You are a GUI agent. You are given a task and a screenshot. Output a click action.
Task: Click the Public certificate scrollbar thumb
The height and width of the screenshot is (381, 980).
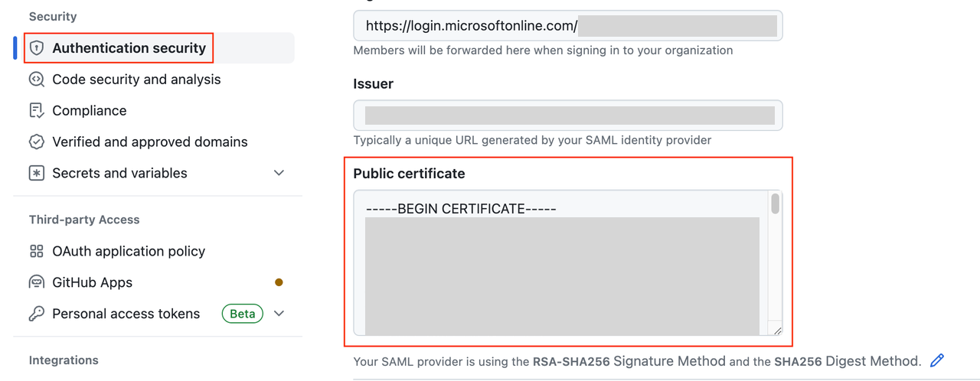775,204
